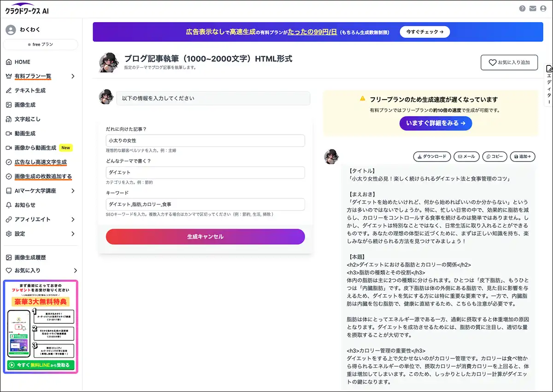This screenshot has height=392, width=553.
Task: Expand the アフィリエイト chevron
Action: 73,219
